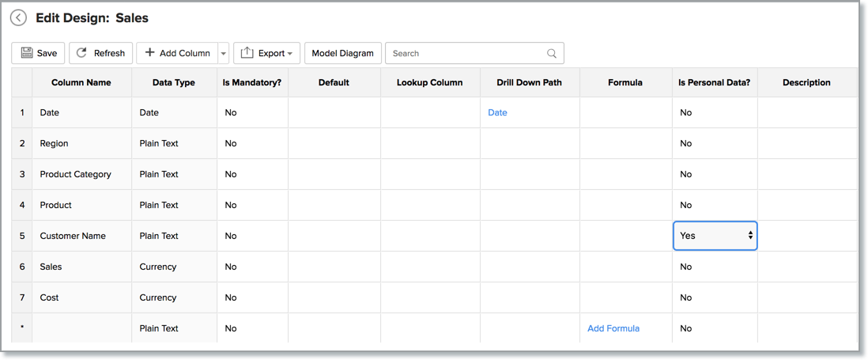Click the Date drill down path link
This screenshot has width=868, height=360.
click(x=497, y=112)
